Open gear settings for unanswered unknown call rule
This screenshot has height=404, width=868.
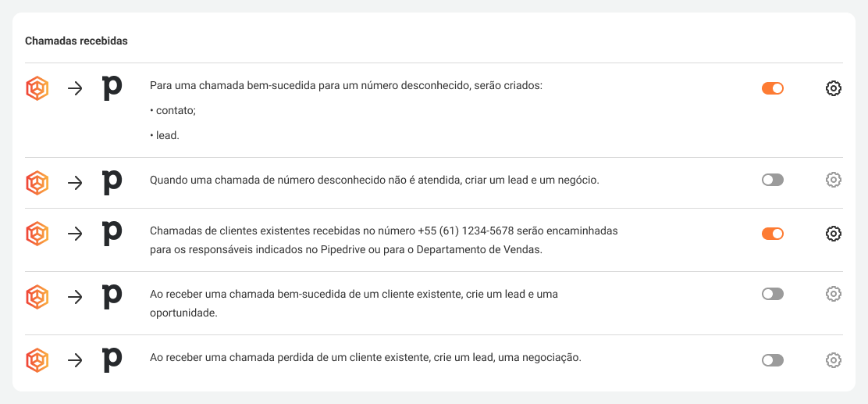[x=833, y=180]
